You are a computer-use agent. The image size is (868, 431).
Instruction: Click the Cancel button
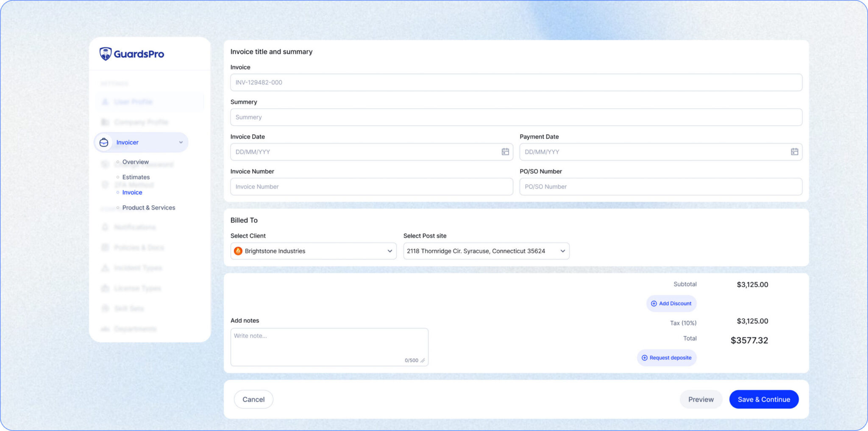[253, 399]
